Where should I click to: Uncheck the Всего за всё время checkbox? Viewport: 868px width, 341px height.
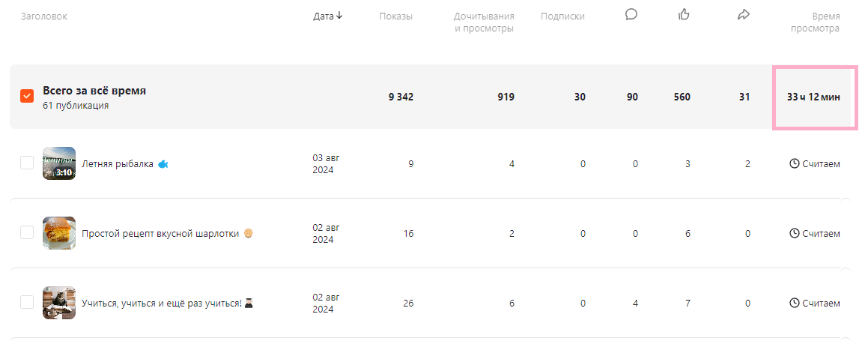(27, 96)
